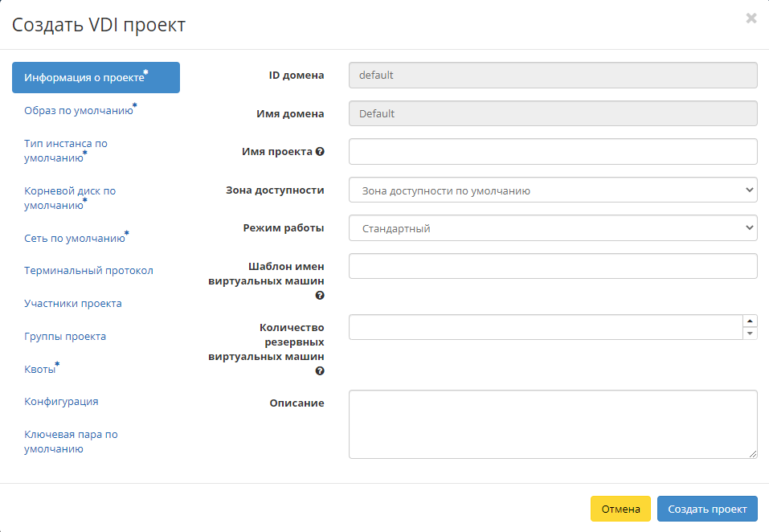Click help icon under Шаблон имен виртуальных машин
The image size is (769, 532).
pyautogui.click(x=320, y=296)
